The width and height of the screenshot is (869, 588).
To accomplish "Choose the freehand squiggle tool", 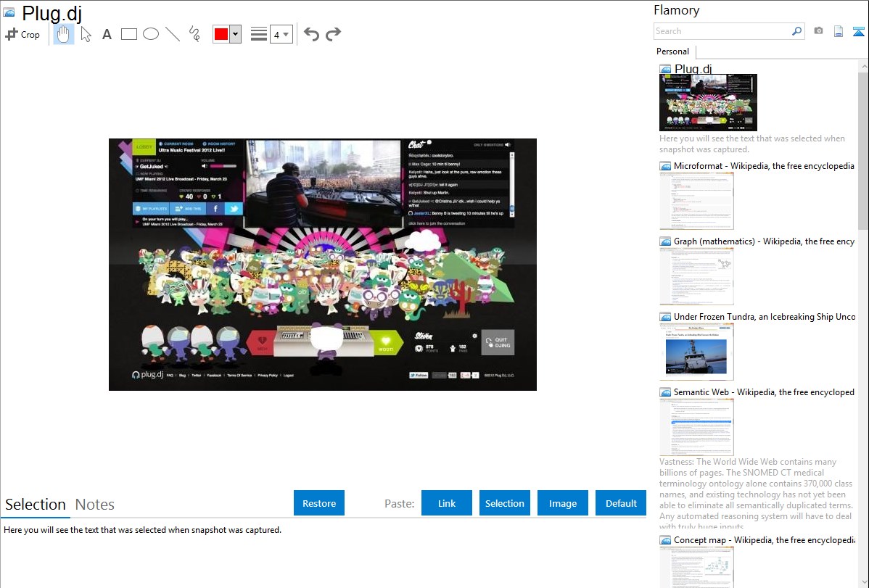I will tap(194, 34).
